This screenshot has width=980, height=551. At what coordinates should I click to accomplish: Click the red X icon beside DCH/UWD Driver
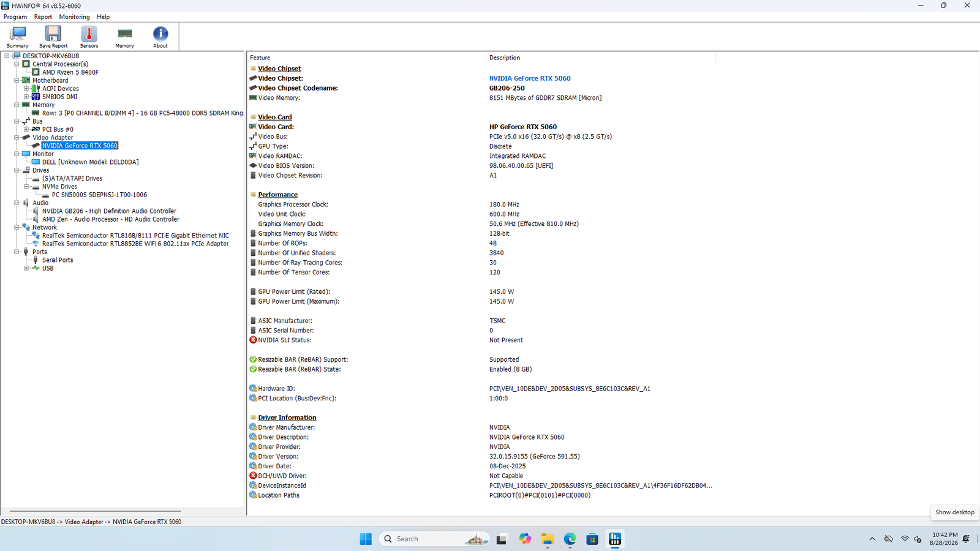click(253, 476)
